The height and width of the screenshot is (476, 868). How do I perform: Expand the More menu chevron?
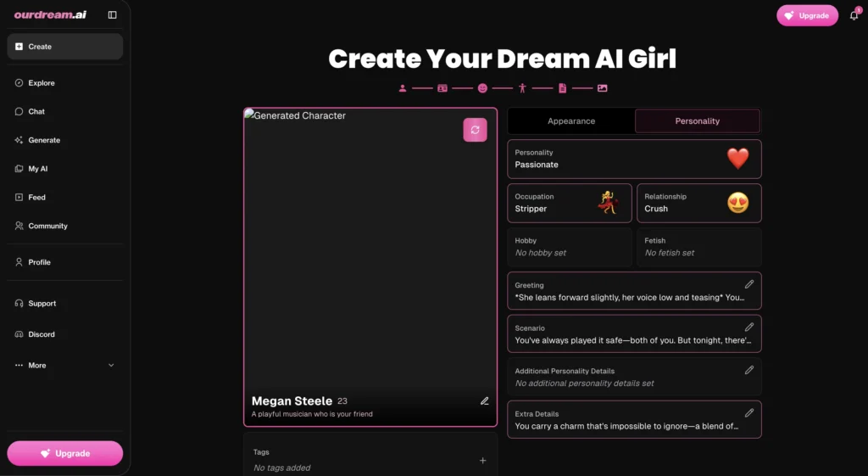pyautogui.click(x=111, y=365)
